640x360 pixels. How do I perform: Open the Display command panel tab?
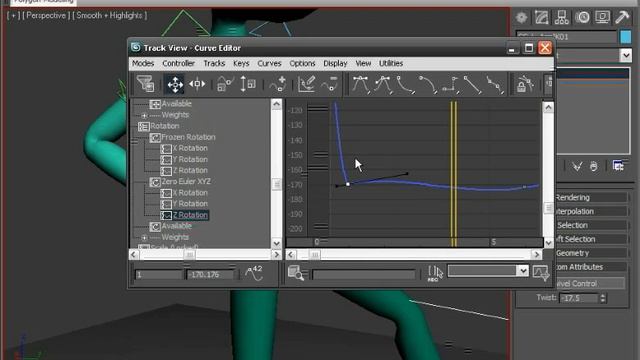coord(602,18)
